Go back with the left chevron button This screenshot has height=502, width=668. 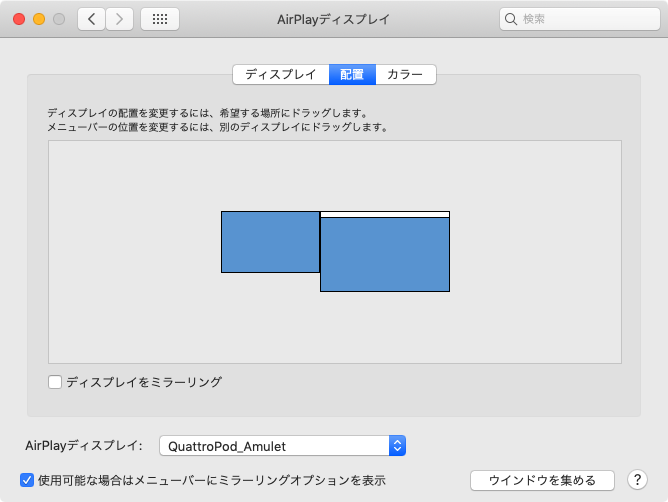[91, 19]
